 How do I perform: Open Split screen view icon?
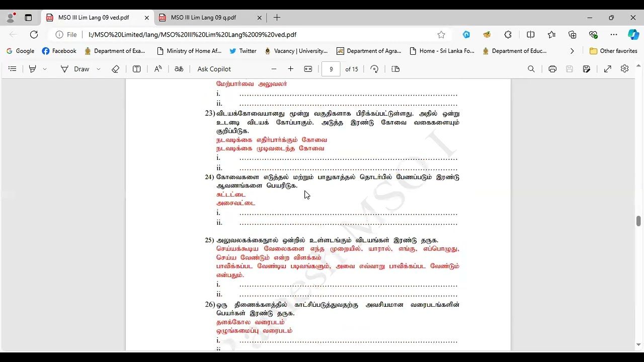[530, 35]
